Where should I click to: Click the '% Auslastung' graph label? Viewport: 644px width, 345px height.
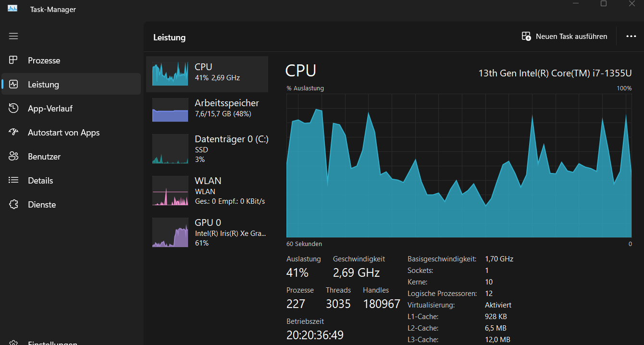pyautogui.click(x=305, y=88)
